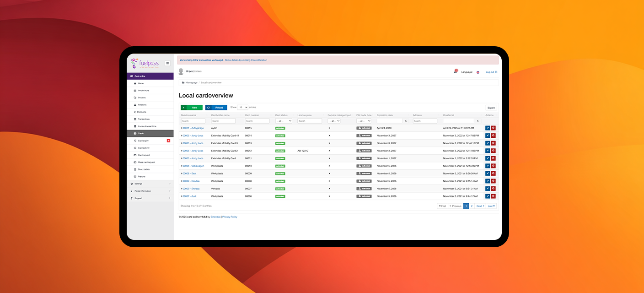The height and width of the screenshot is (293, 644).
Task: Click the green New button
Action: pyautogui.click(x=191, y=108)
